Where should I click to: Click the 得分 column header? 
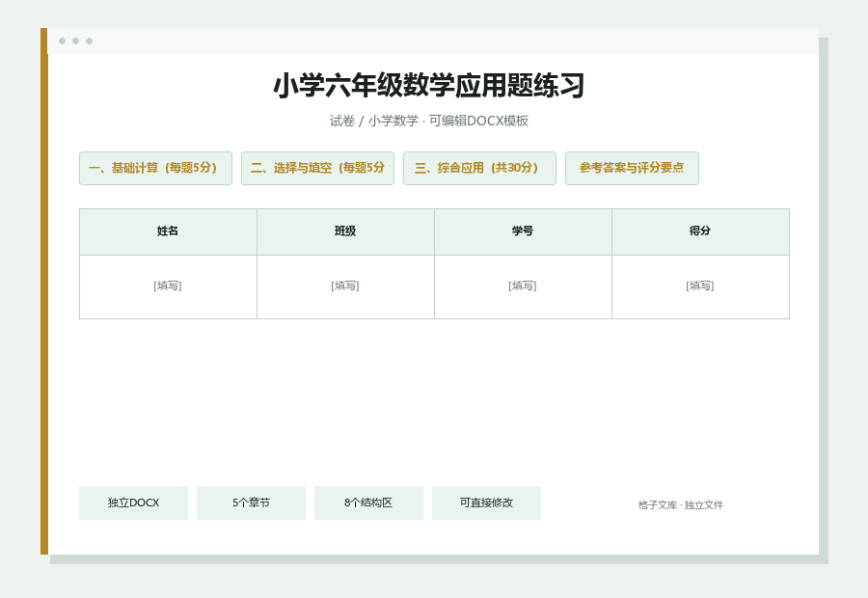pos(700,231)
